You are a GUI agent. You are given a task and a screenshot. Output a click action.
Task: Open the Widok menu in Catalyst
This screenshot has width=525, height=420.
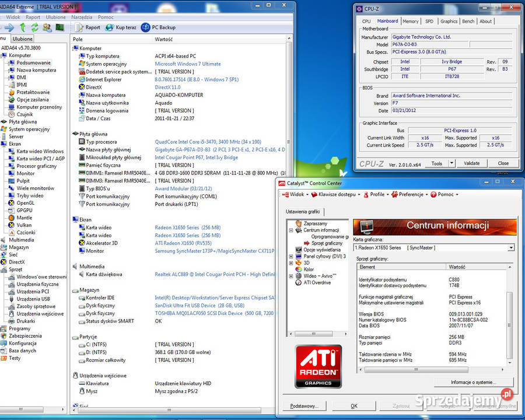point(295,194)
